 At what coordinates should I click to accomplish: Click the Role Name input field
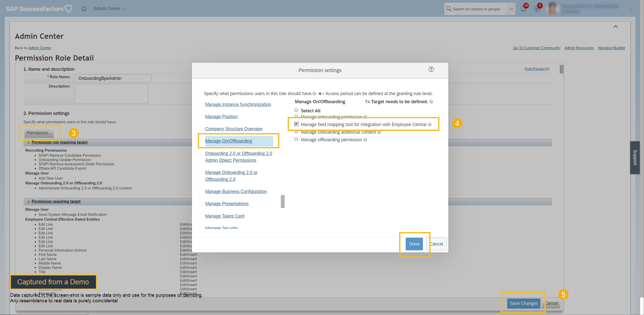coord(113,78)
